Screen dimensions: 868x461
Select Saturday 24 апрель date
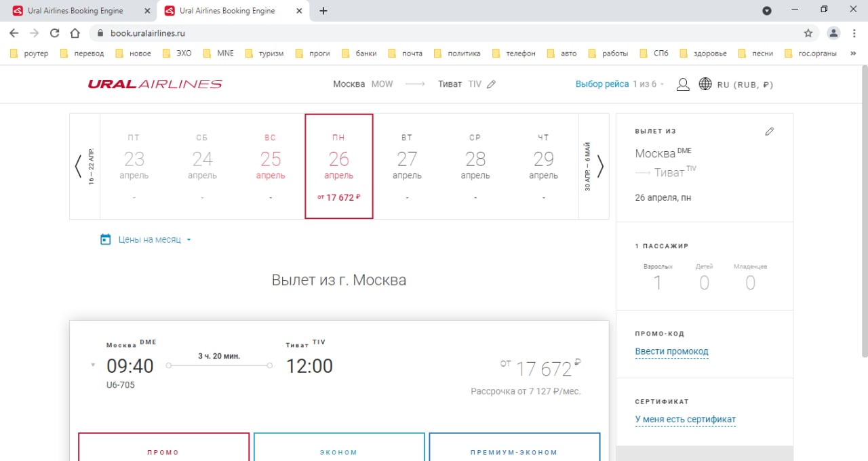click(203, 166)
